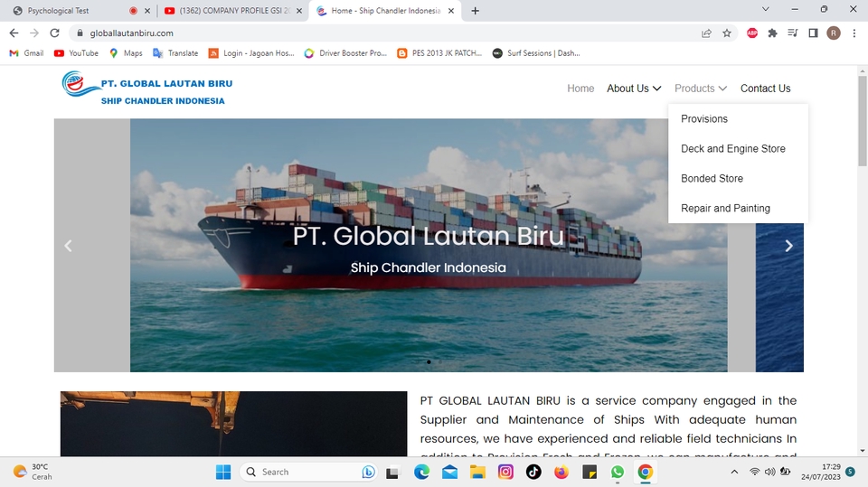This screenshot has height=487, width=868.
Task: Open Chrome's three-dot menu
Action: (854, 33)
